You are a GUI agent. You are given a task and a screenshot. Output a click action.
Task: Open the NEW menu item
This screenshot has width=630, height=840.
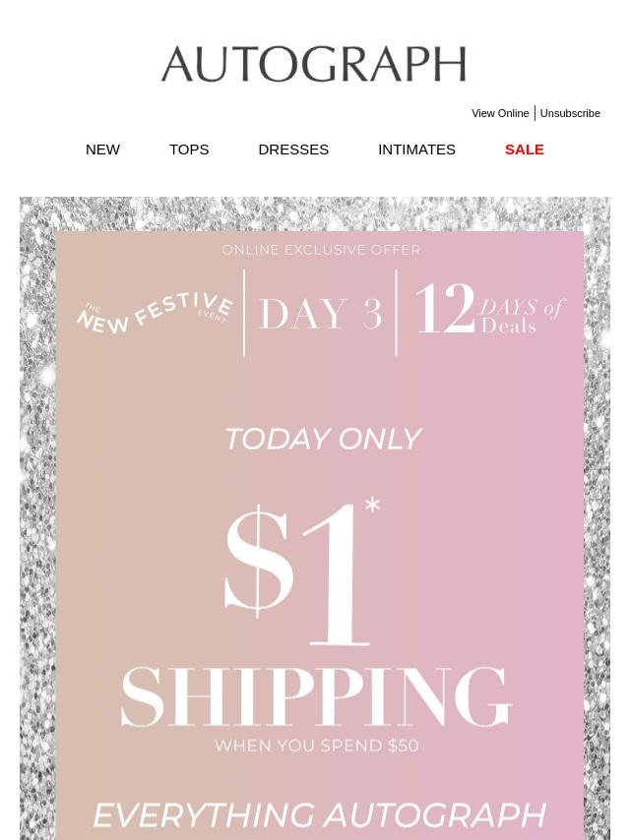pos(102,150)
